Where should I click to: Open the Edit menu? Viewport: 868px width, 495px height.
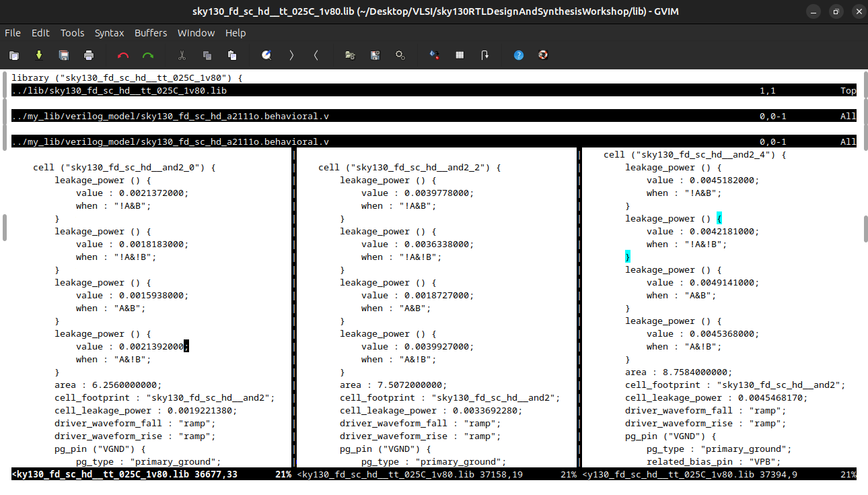tap(40, 32)
